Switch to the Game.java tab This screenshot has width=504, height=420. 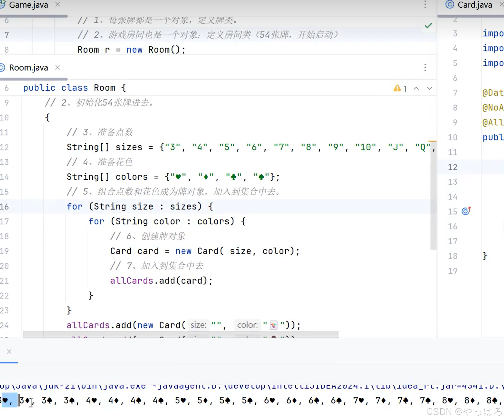pyautogui.click(x=28, y=5)
